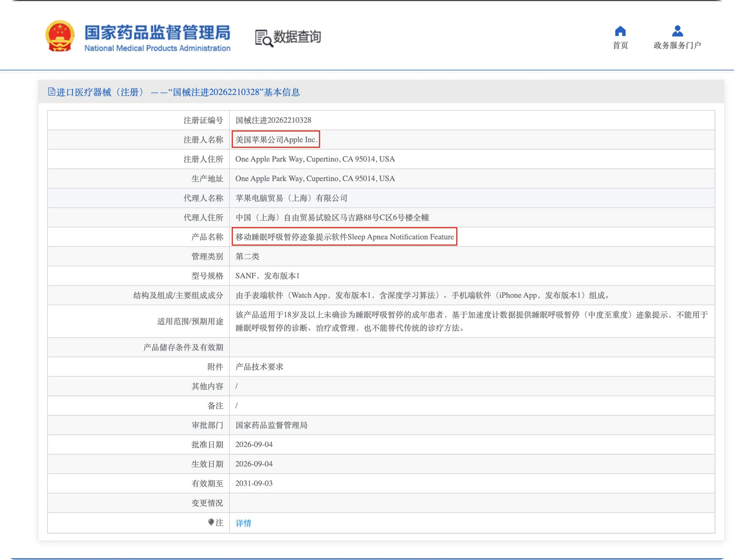Click the National Medical Products Administration text
Image resolution: width=734 pixels, height=560 pixels.
157,48
